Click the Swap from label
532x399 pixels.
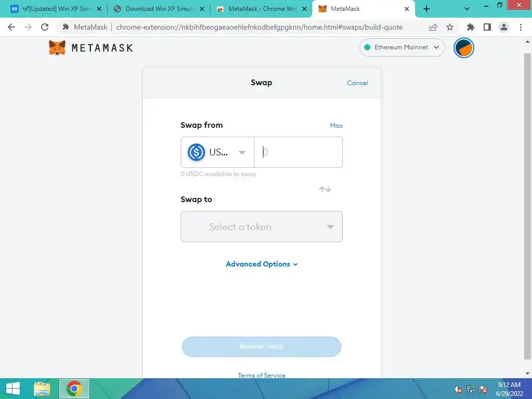[202, 125]
